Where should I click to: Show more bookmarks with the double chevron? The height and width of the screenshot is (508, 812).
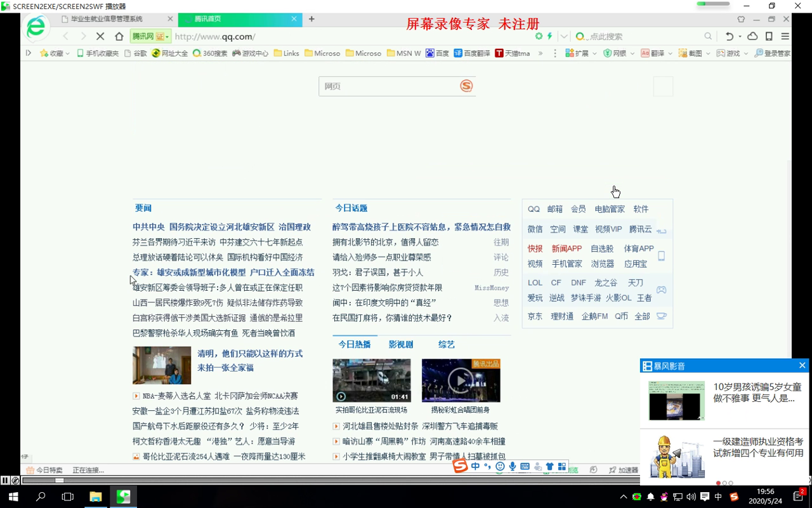(540, 53)
